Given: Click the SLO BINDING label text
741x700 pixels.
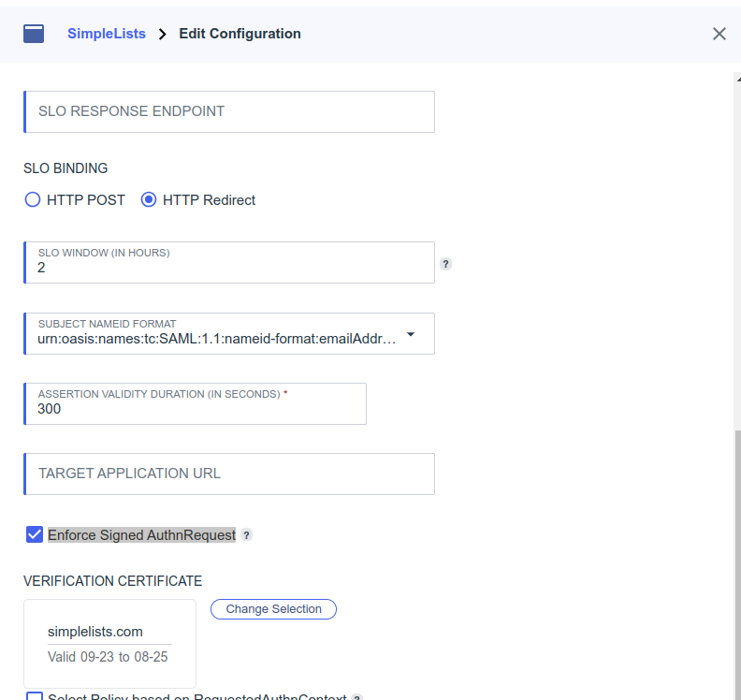Looking at the screenshot, I should click(65, 168).
